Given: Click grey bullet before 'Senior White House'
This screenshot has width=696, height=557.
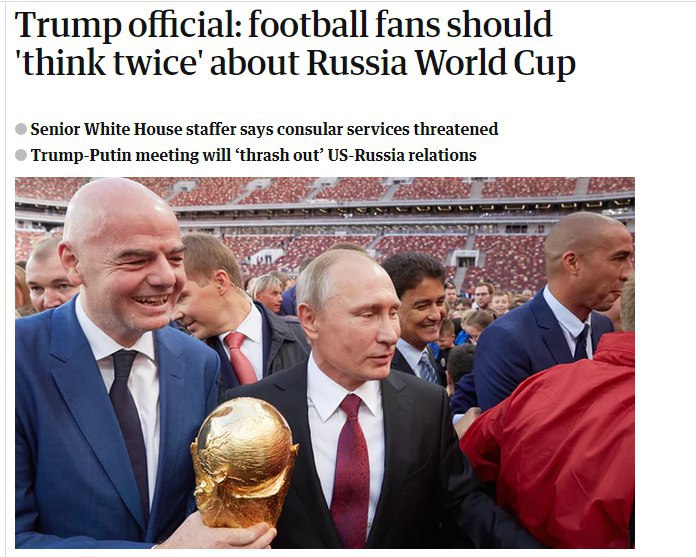Looking at the screenshot, I should [x=21, y=129].
